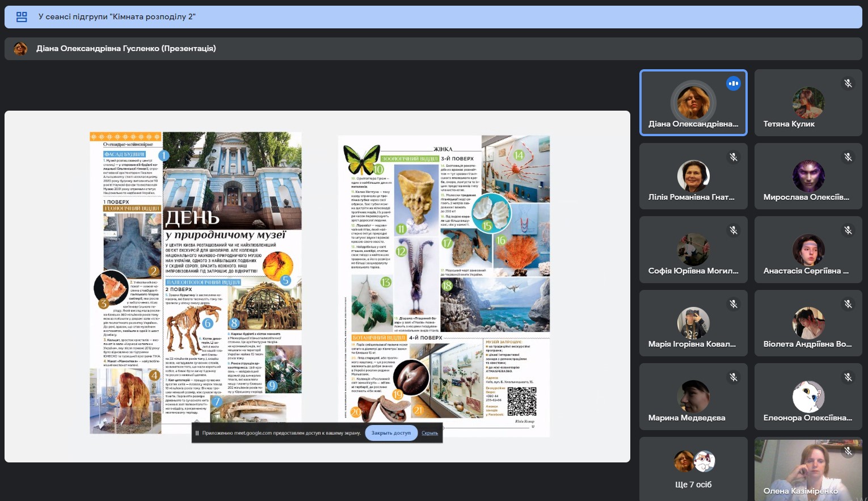This screenshot has width=868, height=501.
Task: Open the "Ще 7 осіб" participants tile
Action: tap(693, 469)
